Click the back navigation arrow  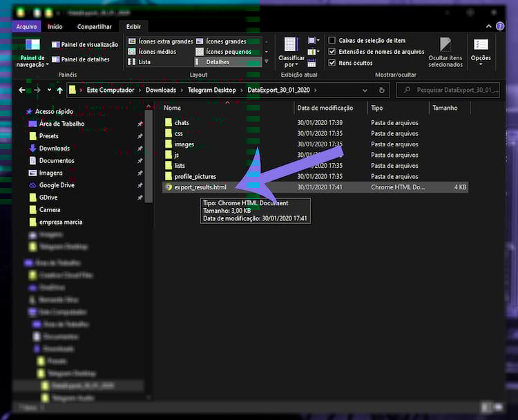22,90
